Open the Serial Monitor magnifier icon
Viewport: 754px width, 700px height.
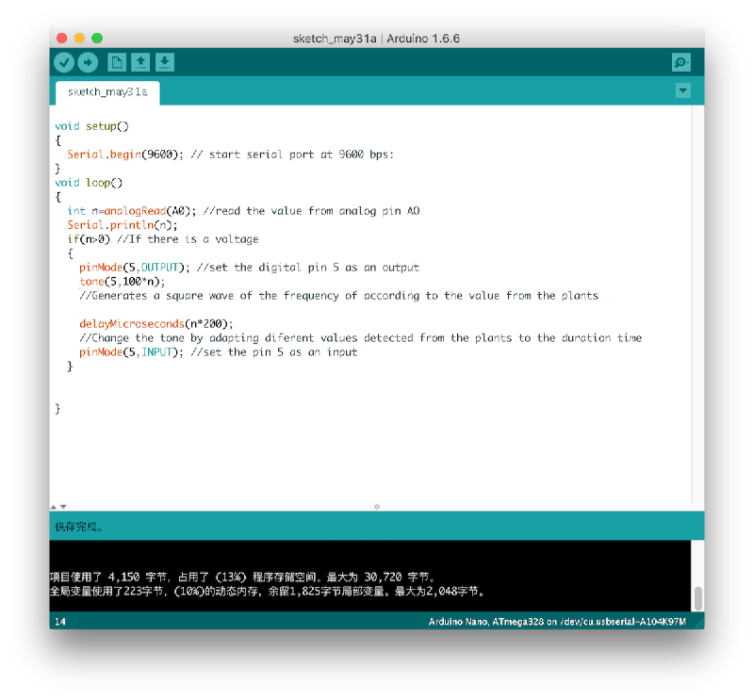pyautogui.click(x=680, y=62)
